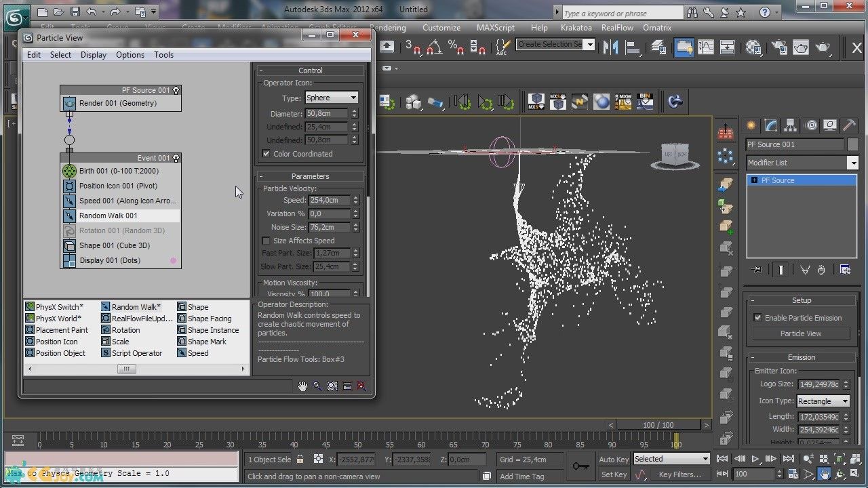Image resolution: width=868 pixels, height=488 pixels.
Task: Activate the Zoom tool in Particle View
Action: coord(317,386)
